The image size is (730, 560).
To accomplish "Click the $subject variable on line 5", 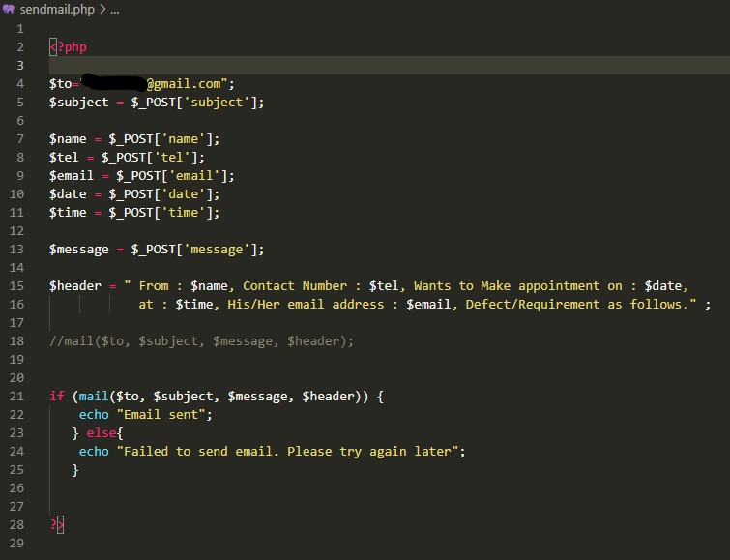I will click(78, 102).
